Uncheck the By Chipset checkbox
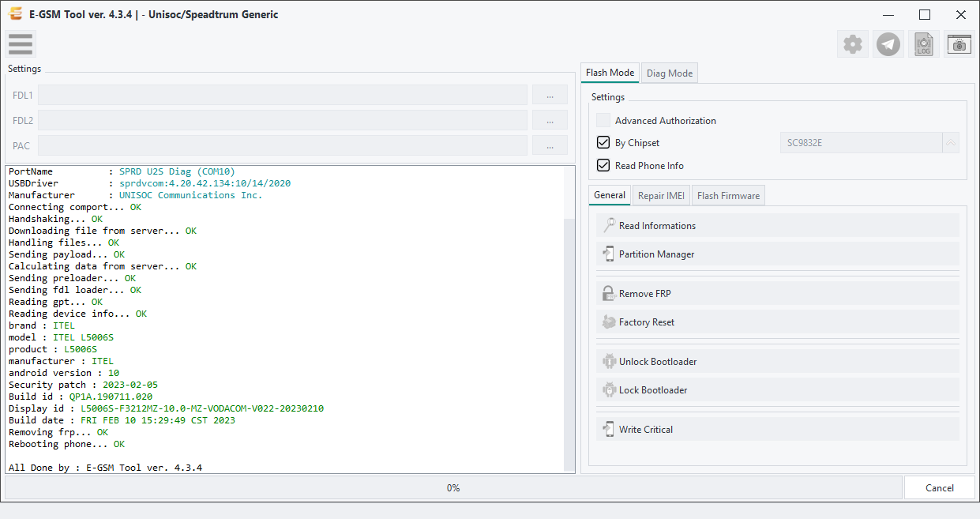The image size is (980, 519). click(603, 143)
